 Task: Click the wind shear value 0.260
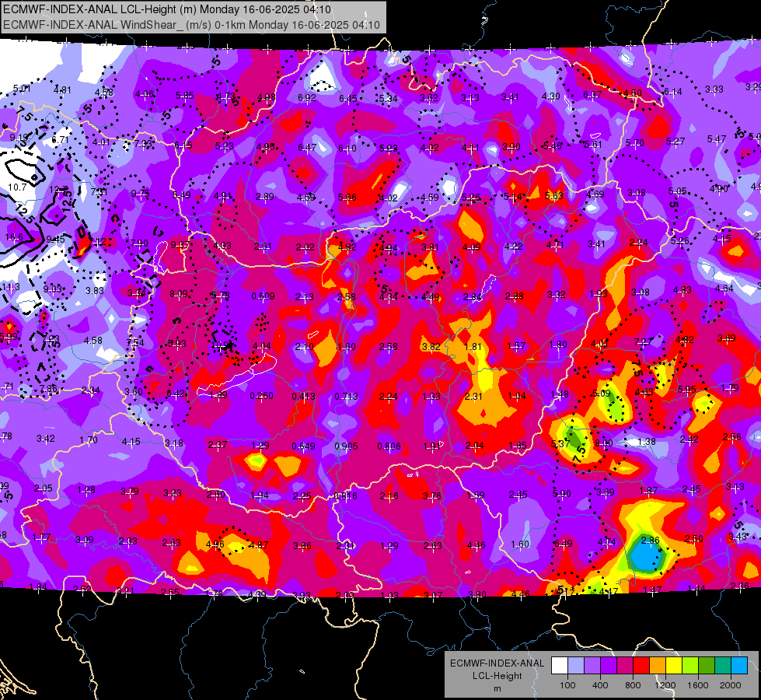[x=262, y=396]
